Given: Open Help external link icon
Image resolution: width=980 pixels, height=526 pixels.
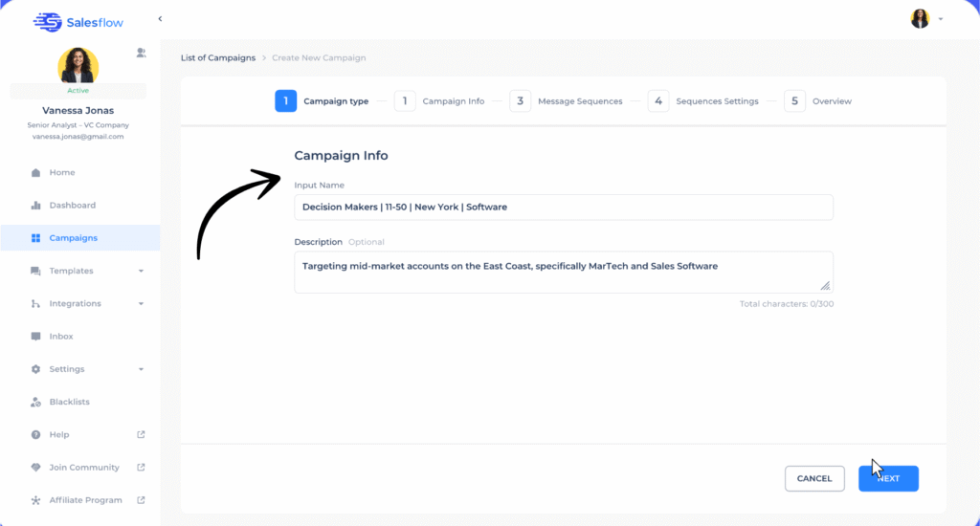Looking at the screenshot, I should point(141,435).
